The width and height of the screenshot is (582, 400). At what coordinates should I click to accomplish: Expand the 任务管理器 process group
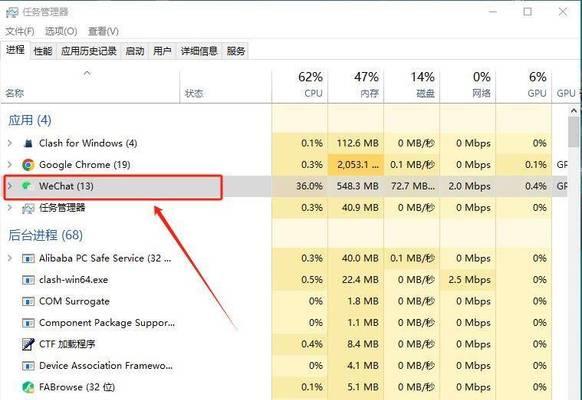[x=10, y=208]
